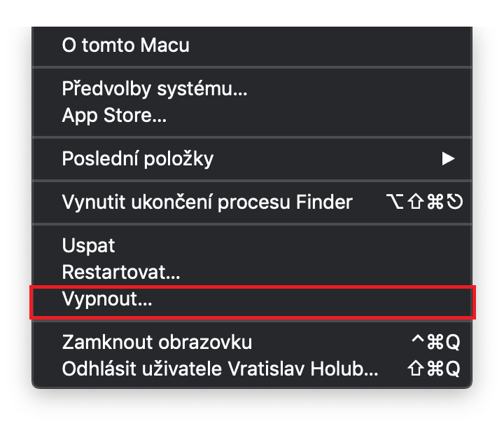Click the Control caret symbol beside Zamknout obrazovku
Viewport: 504px width, 426px height.
(419, 341)
